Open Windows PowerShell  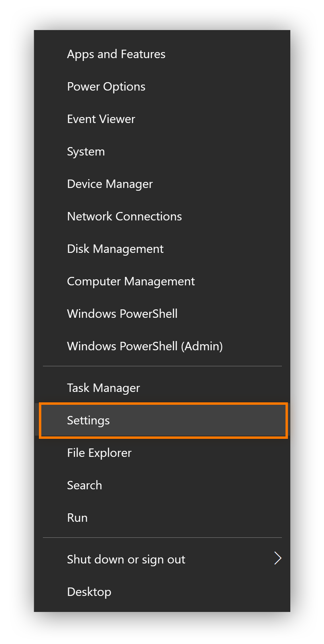click(x=122, y=314)
